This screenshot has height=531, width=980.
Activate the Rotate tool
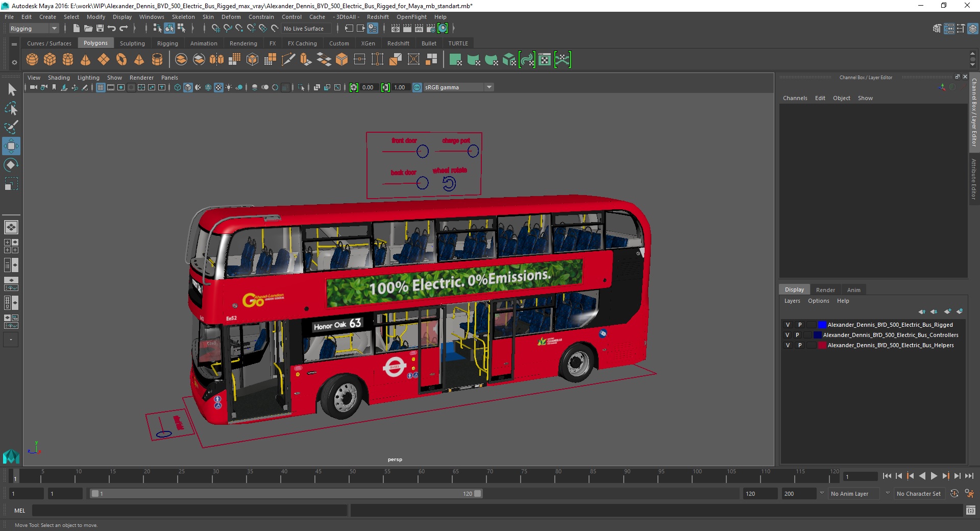point(11,165)
